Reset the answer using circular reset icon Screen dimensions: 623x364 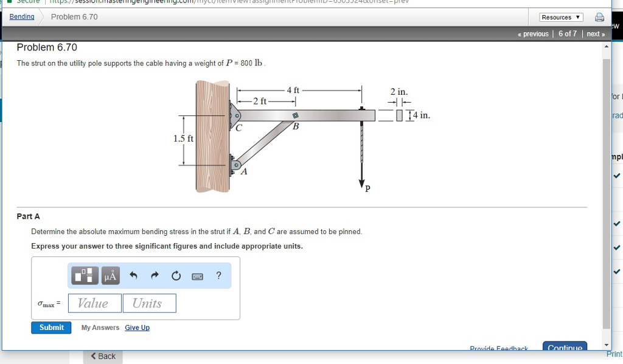click(176, 275)
